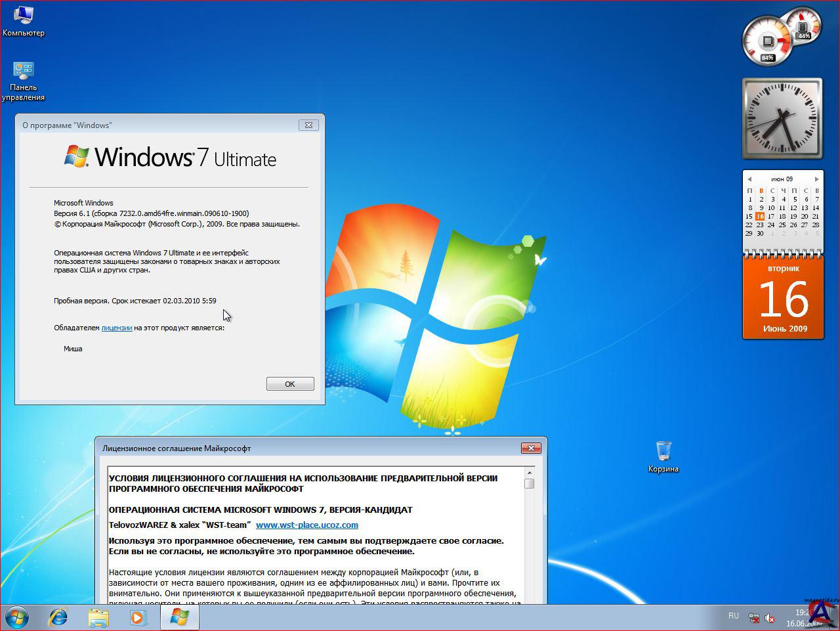Viewport: 840px width, 631px height.
Task: Select the Корзина recycle bin icon
Action: click(663, 451)
